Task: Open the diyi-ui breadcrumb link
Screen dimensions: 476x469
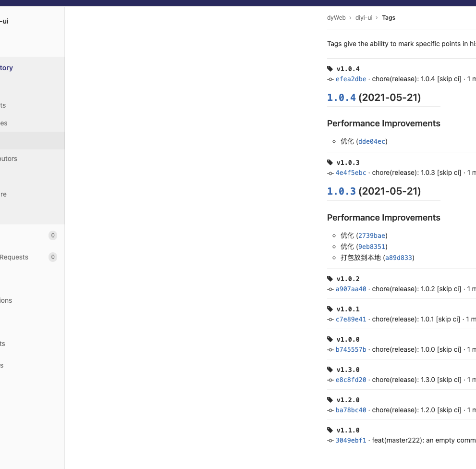Action: click(364, 17)
